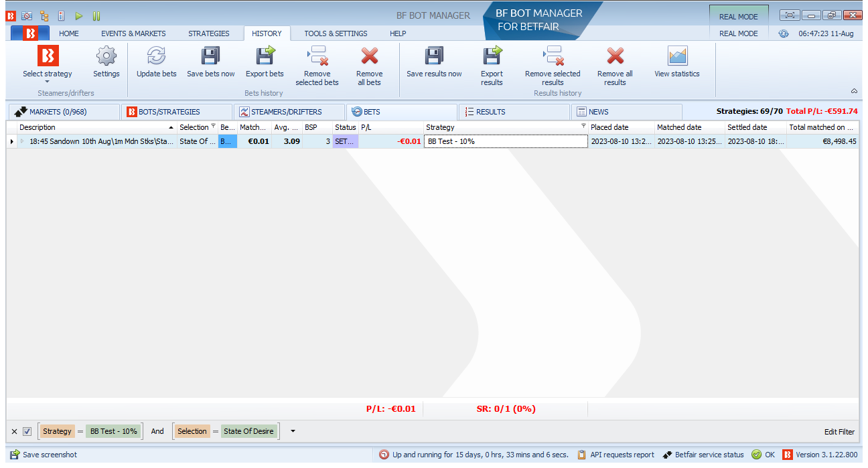868x468 pixels.
Task: Click the upper REAL MODE button
Action: click(x=739, y=16)
